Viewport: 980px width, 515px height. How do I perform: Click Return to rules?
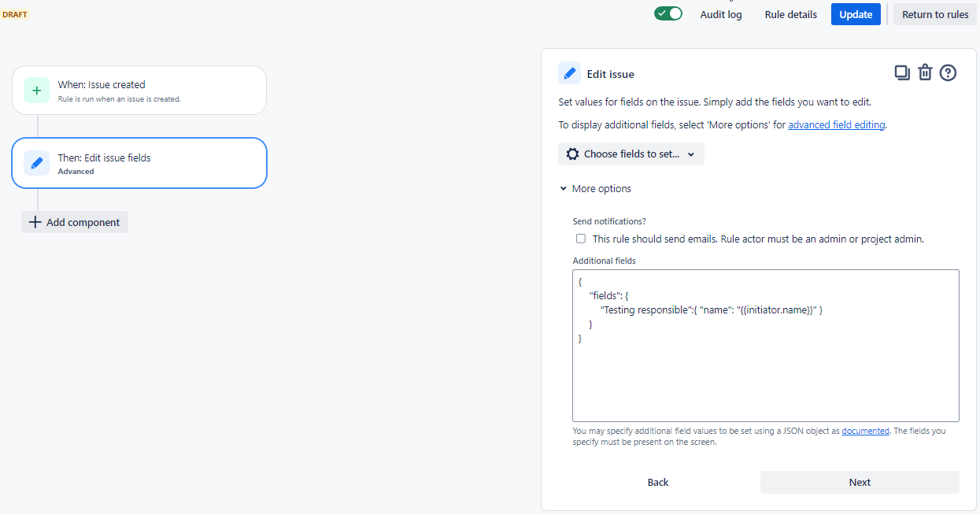coord(935,14)
